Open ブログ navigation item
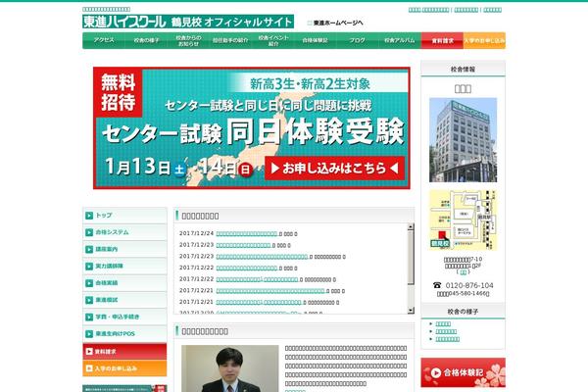Screen dimensions: 588x392 (x=358, y=40)
